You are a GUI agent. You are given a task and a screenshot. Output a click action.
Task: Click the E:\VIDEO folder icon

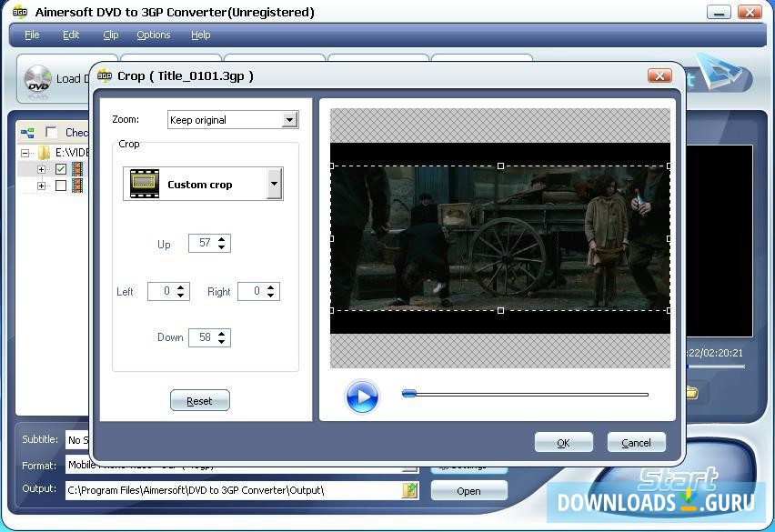(44, 153)
